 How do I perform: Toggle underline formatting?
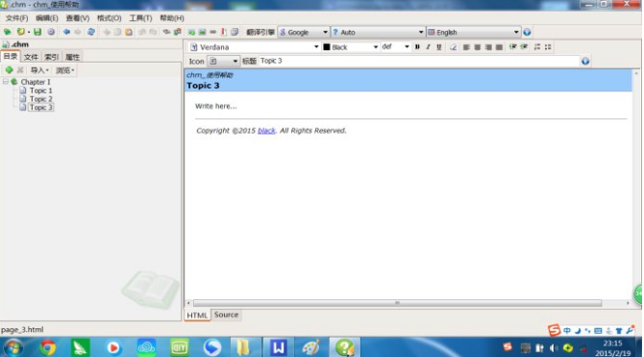(439, 47)
